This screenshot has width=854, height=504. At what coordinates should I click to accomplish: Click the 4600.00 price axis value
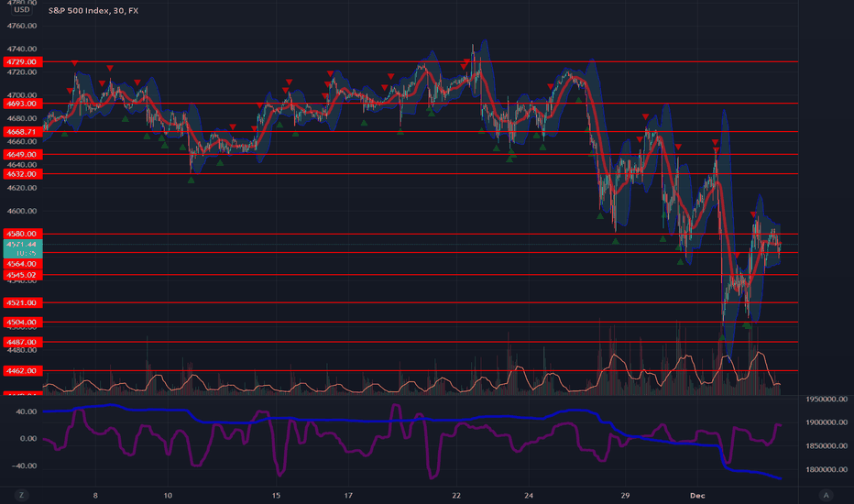click(x=22, y=211)
